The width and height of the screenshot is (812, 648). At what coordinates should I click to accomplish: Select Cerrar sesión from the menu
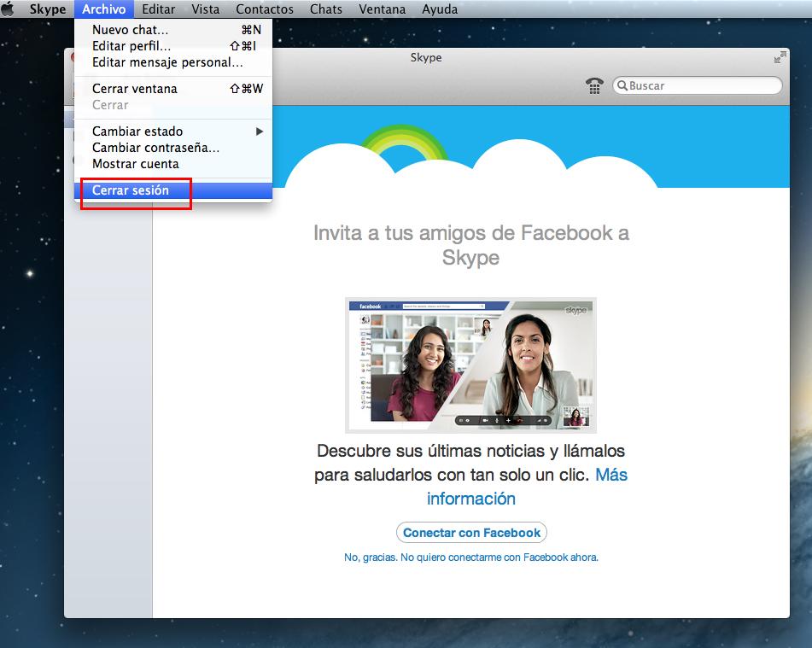click(x=131, y=190)
